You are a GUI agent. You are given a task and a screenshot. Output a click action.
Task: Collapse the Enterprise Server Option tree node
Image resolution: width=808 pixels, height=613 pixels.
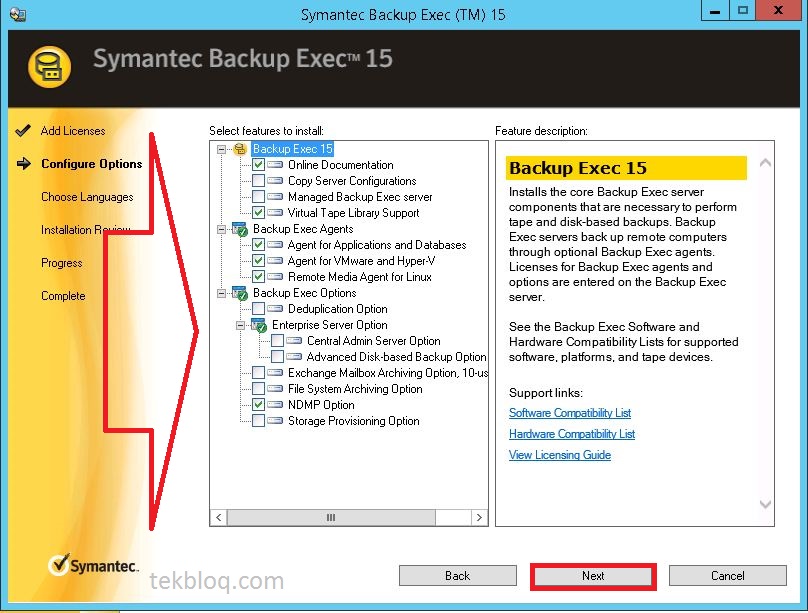coord(241,325)
